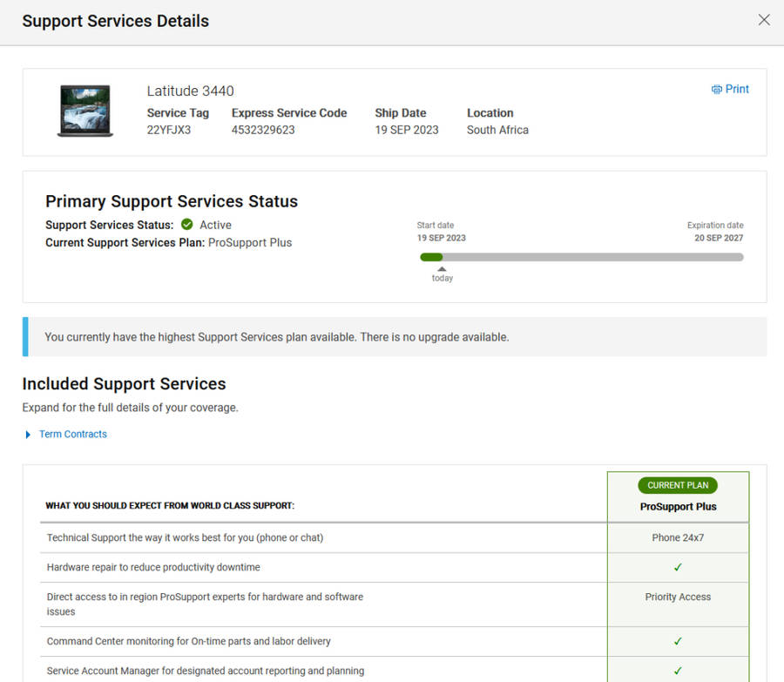Screen dimensions: 784x682
Task: Click the green Active status checkmark icon
Action: pos(187,225)
